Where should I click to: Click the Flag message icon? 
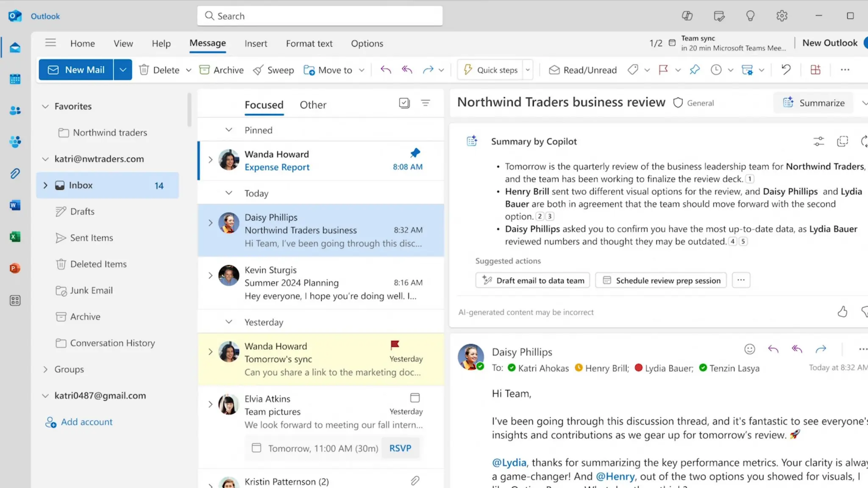tap(663, 69)
